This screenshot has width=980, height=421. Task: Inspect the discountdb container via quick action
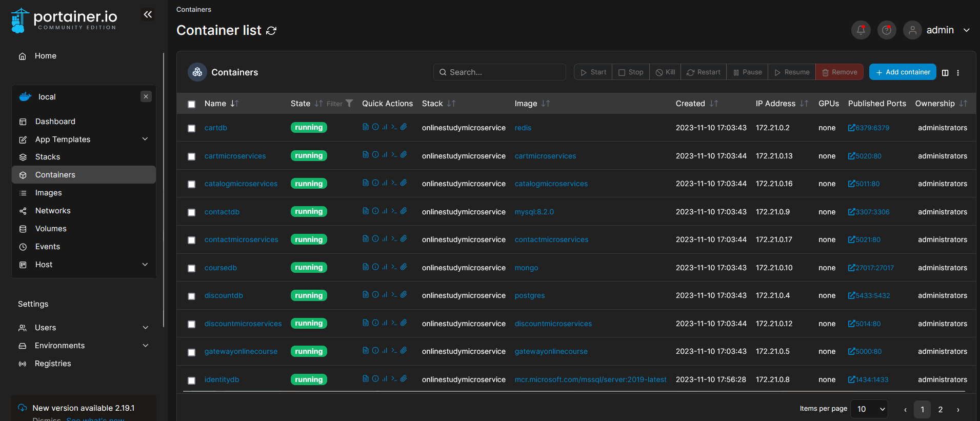(375, 295)
